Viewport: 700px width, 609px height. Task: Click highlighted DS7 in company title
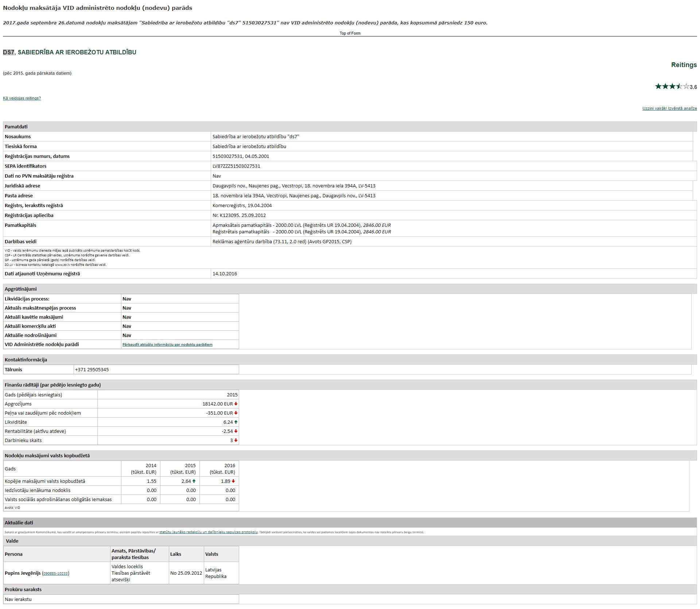coord(8,52)
